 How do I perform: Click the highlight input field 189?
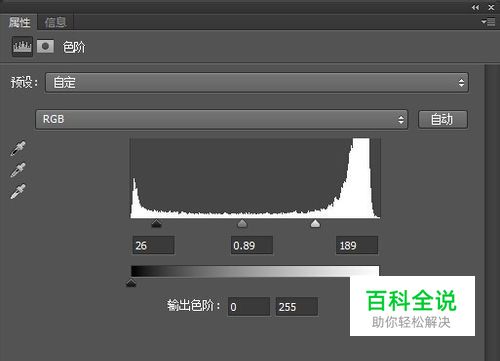pos(357,245)
